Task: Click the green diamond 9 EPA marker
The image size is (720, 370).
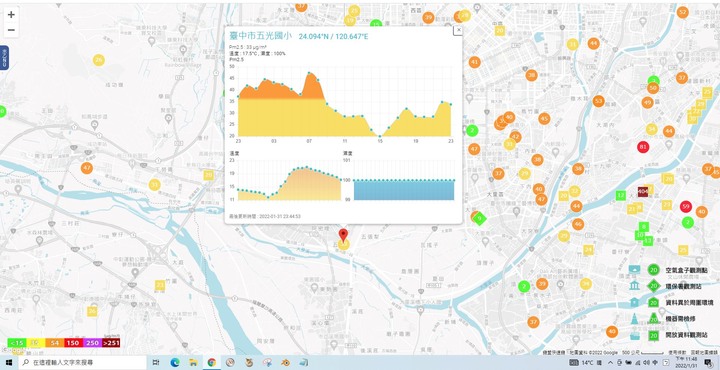Action: [479, 219]
